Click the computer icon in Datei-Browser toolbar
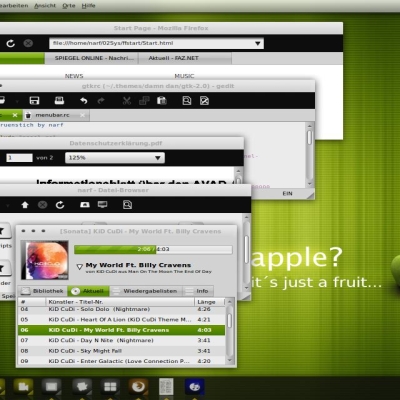 [x=102, y=205]
